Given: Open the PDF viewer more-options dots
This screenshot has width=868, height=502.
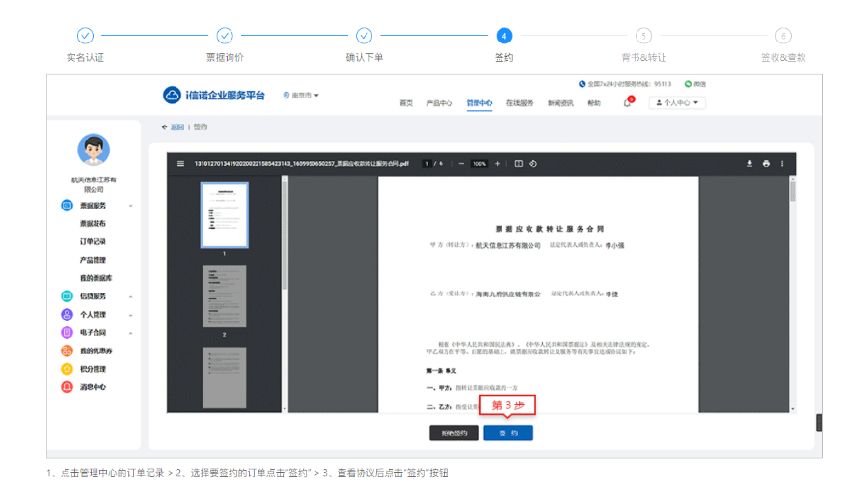Looking at the screenshot, I should (x=782, y=164).
